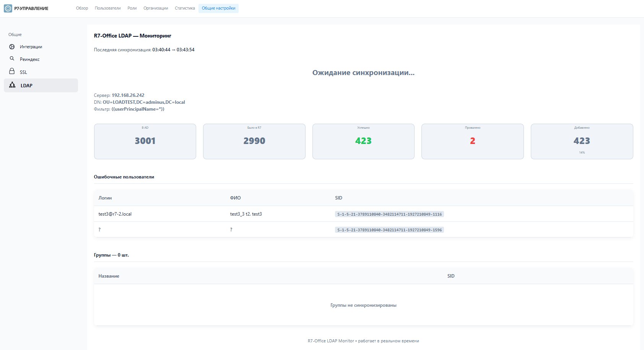
Task: Click the Провалено card showing 2
Action: coord(472,141)
